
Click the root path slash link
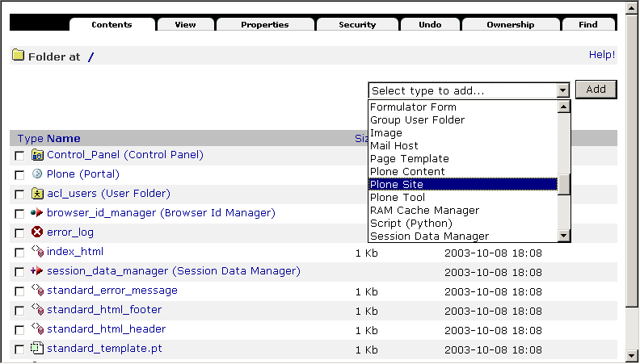91,57
